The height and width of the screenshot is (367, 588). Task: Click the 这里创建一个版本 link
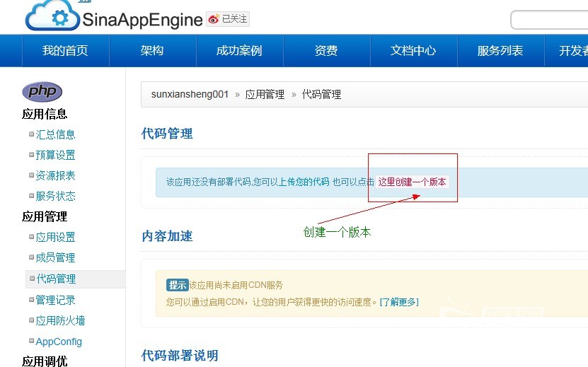click(x=412, y=182)
